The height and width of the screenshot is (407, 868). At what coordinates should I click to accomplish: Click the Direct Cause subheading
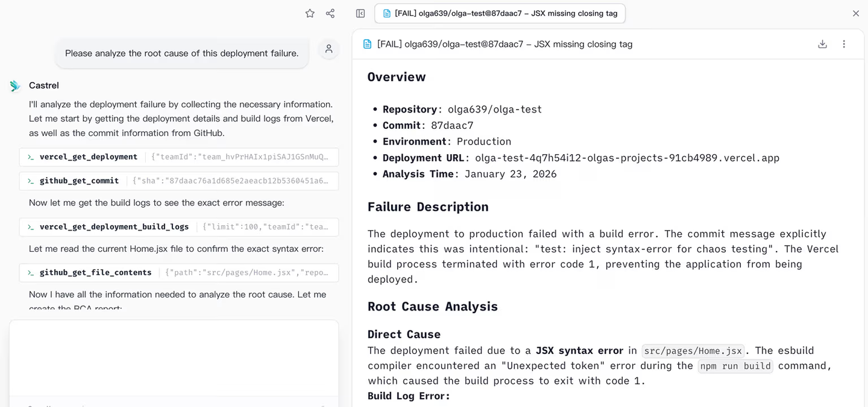(404, 334)
